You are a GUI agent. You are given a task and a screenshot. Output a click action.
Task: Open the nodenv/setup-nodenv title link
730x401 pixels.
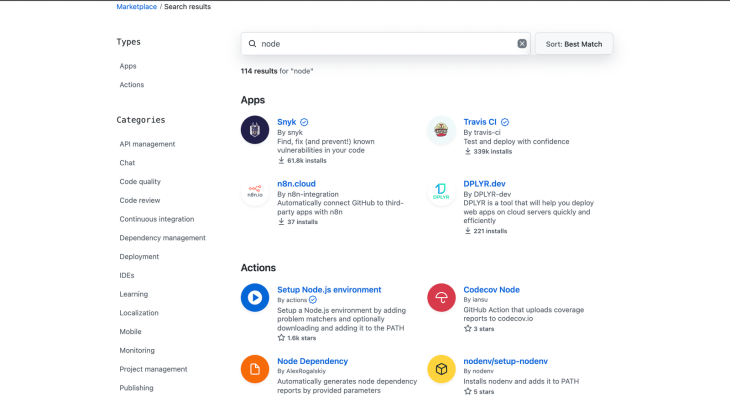[x=505, y=361]
